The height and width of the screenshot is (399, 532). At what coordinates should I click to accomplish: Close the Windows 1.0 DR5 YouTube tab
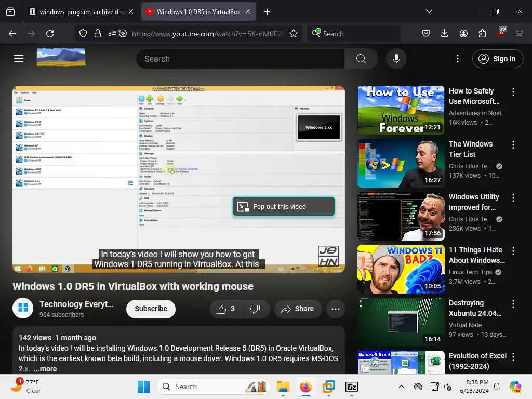pyautogui.click(x=248, y=11)
